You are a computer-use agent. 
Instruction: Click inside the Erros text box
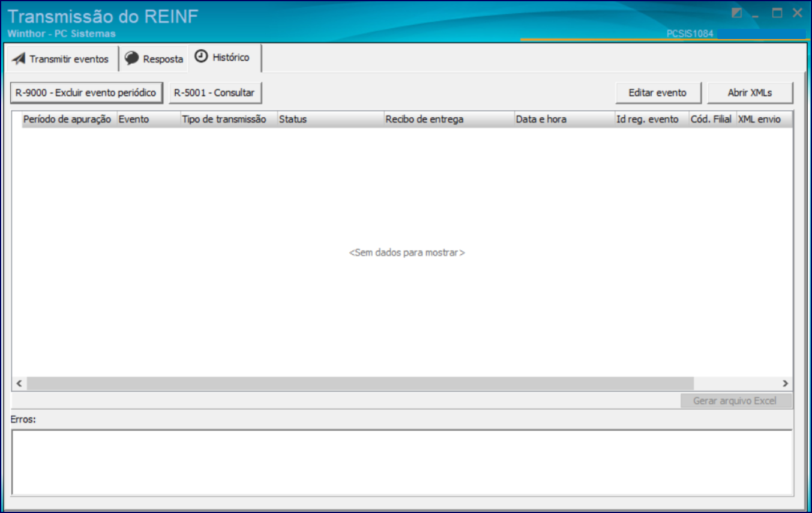coord(401,461)
